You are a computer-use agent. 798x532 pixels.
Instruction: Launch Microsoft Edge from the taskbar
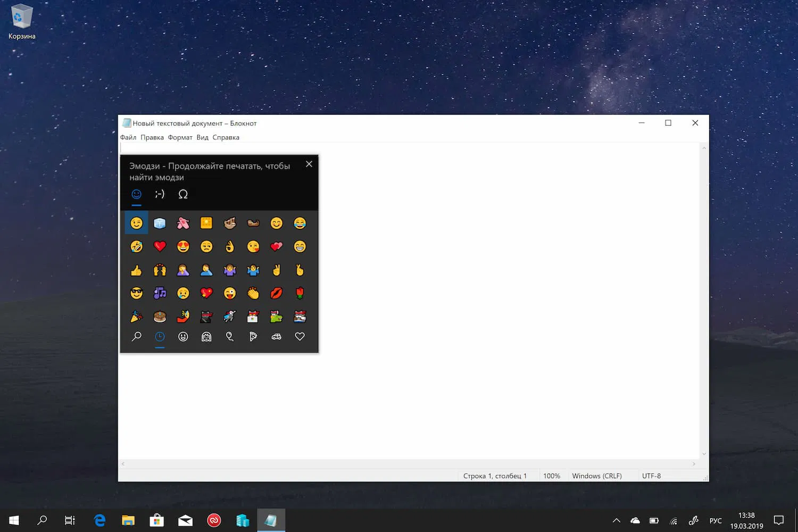tap(99, 520)
